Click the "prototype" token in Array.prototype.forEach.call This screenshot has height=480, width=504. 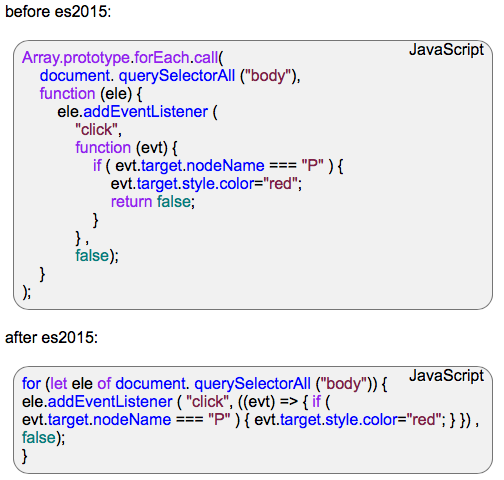[97, 58]
